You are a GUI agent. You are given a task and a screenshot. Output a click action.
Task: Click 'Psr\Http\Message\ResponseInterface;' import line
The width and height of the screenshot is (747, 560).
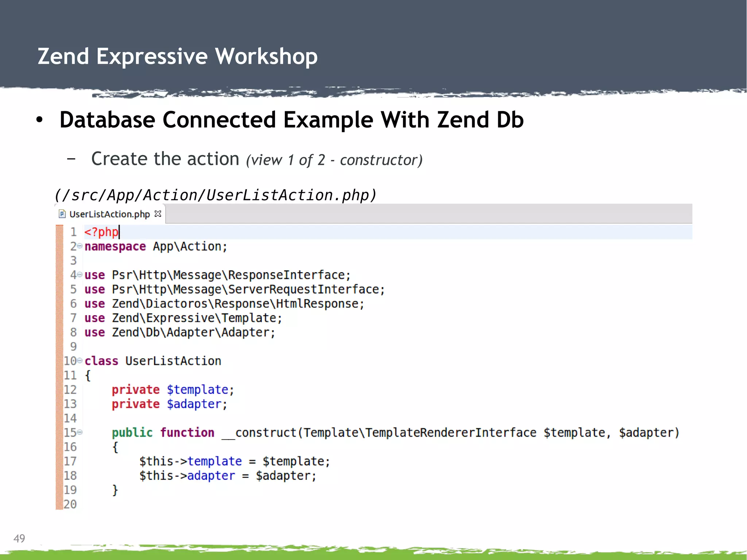coord(231,275)
